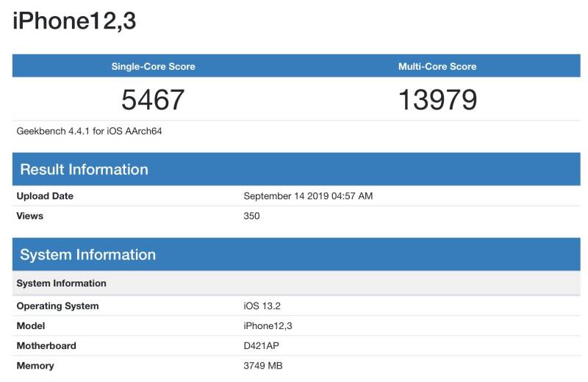588x382 pixels.
Task: Click the iPhone12,3 page title
Action: tap(74, 21)
